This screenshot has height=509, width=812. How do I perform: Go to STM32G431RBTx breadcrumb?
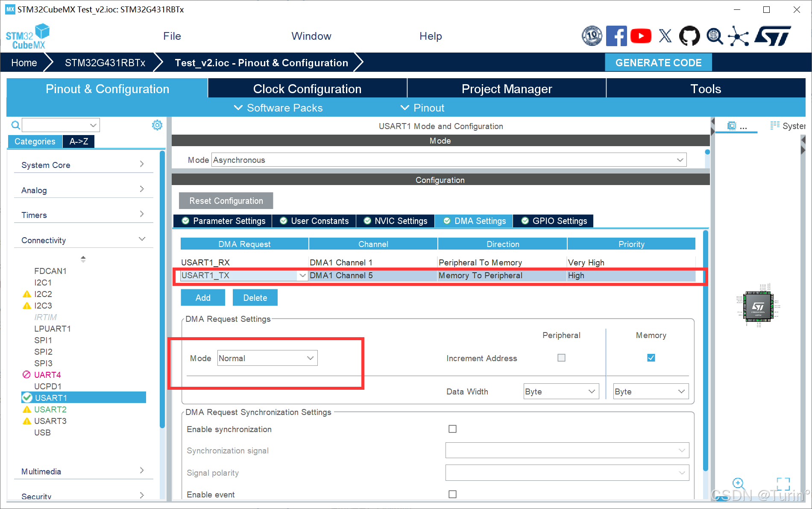click(105, 63)
